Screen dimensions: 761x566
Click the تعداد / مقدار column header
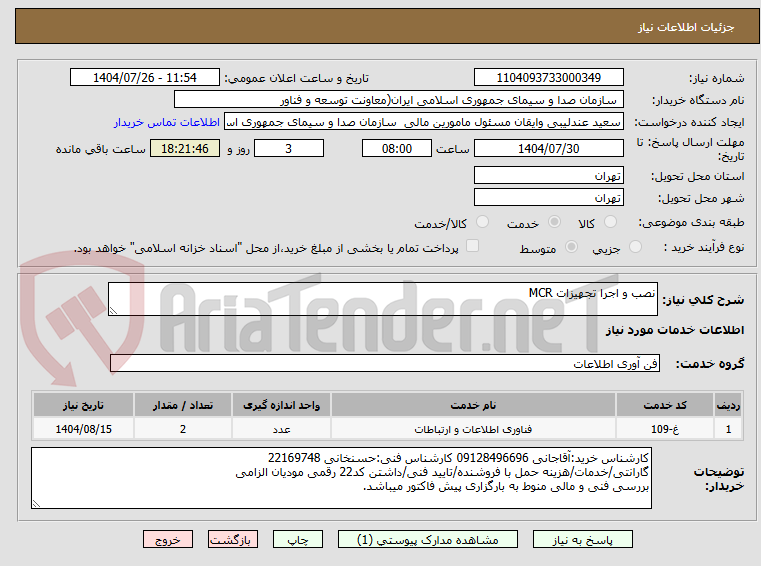(x=182, y=405)
